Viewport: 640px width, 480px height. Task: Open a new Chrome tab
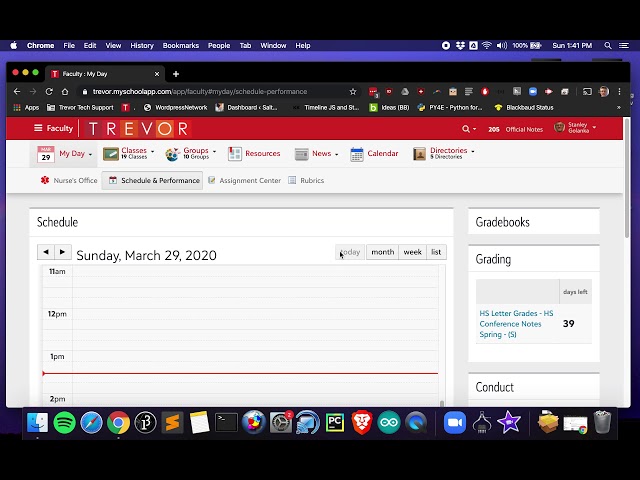(176, 74)
